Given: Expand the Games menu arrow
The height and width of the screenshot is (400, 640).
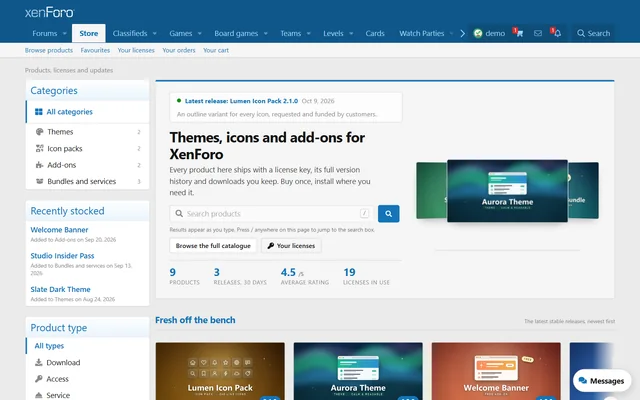Looking at the screenshot, I should point(200,33).
